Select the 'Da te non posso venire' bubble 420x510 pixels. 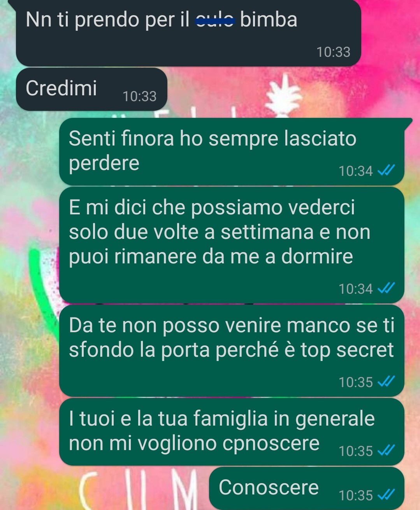[x=232, y=351]
